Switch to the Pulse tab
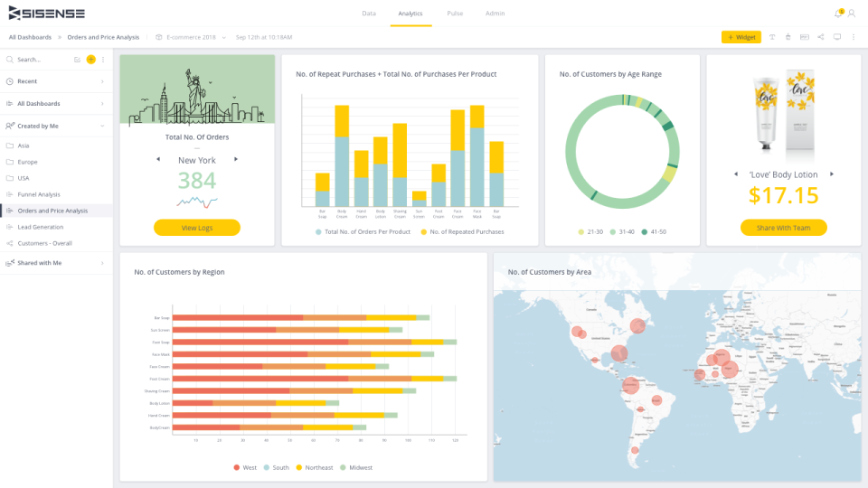 (x=455, y=14)
